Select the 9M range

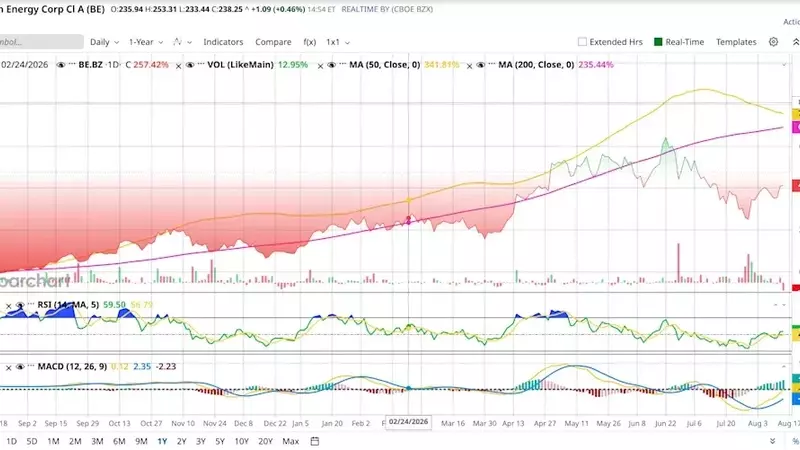click(141, 441)
